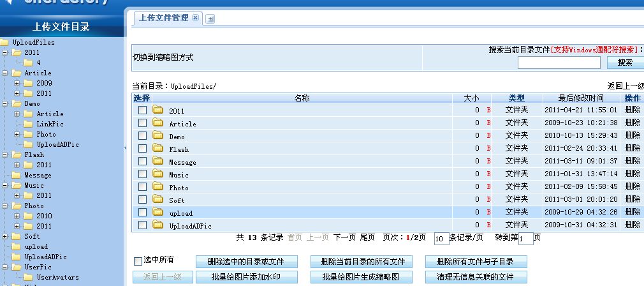Collapse the Article tree node

click(5, 73)
